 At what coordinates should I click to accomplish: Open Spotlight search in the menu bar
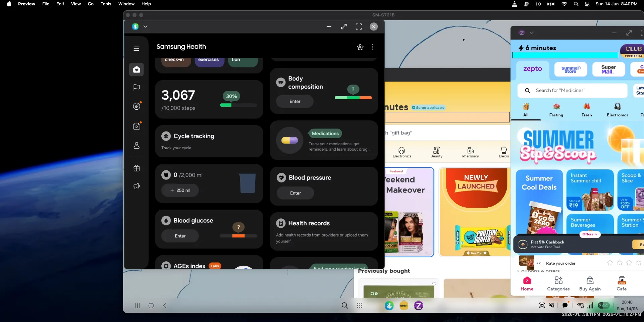tap(576, 4)
